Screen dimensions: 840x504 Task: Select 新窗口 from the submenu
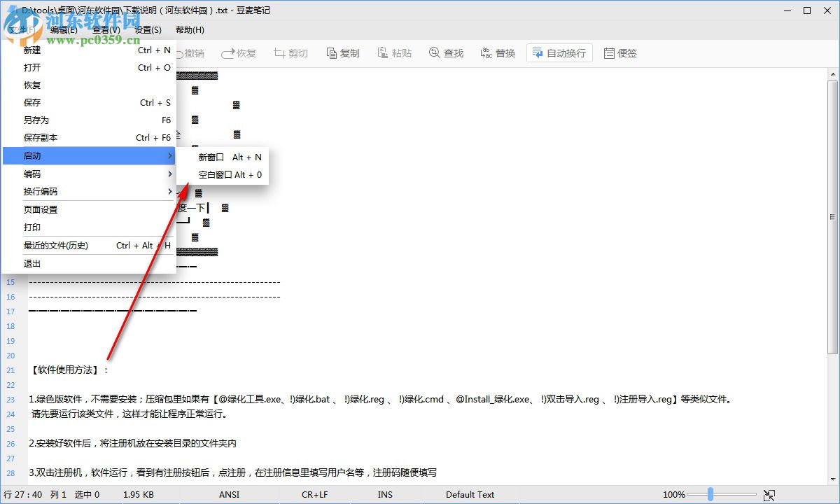pyautogui.click(x=211, y=157)
